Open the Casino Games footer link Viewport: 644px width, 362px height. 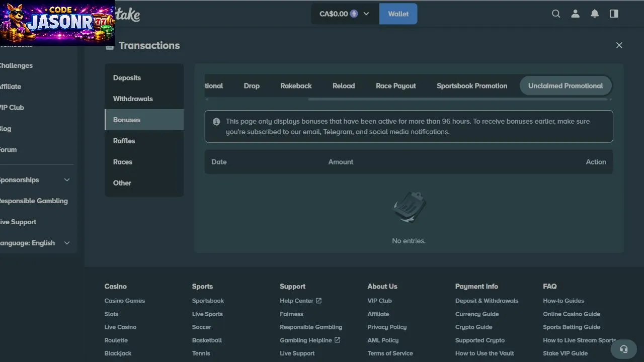(x=124, y=301)
